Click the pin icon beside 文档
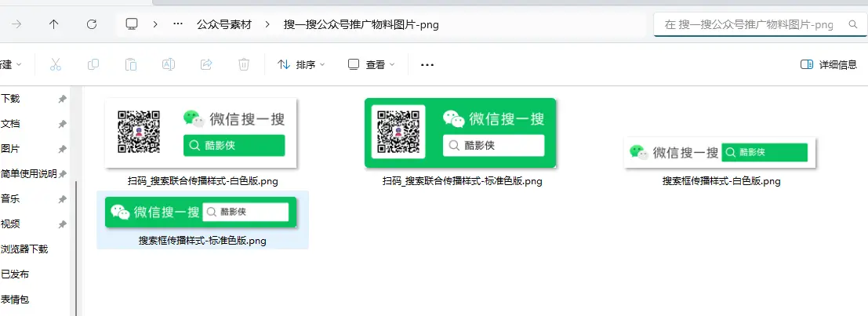Screen dimensions: 868x316 click(63, 125)
